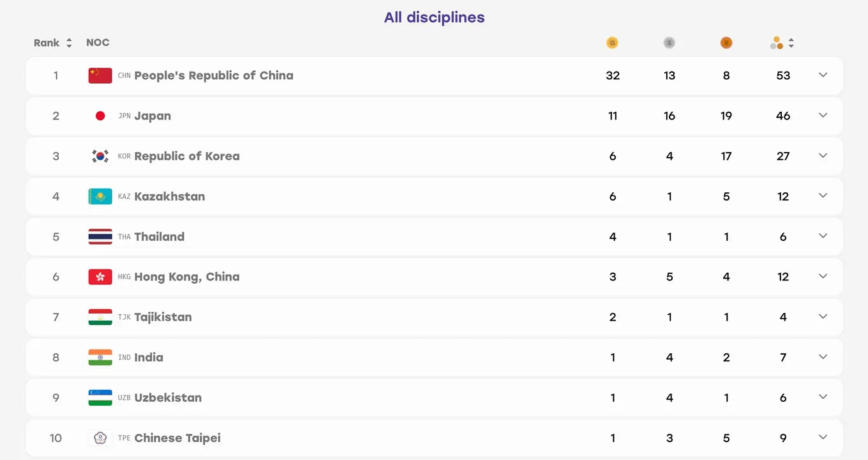Expand Republic of Korea row chevron
The height and width of the screenshot is (460, 868).
click(823, 155)
